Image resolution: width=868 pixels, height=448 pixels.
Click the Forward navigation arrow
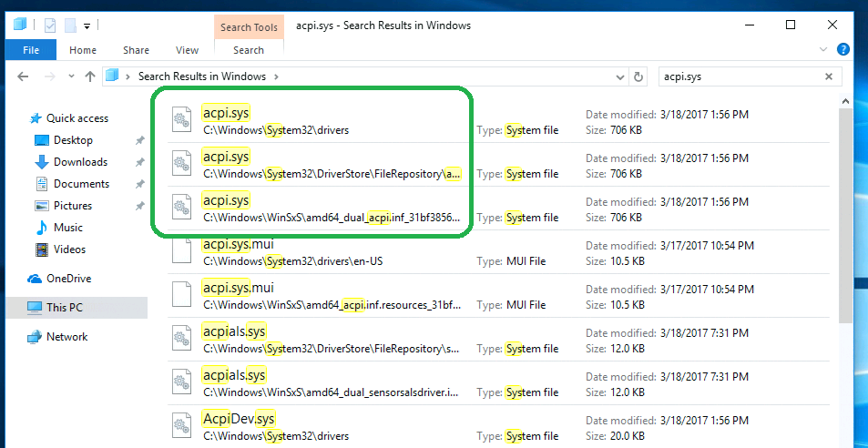(x=50, y=76)
